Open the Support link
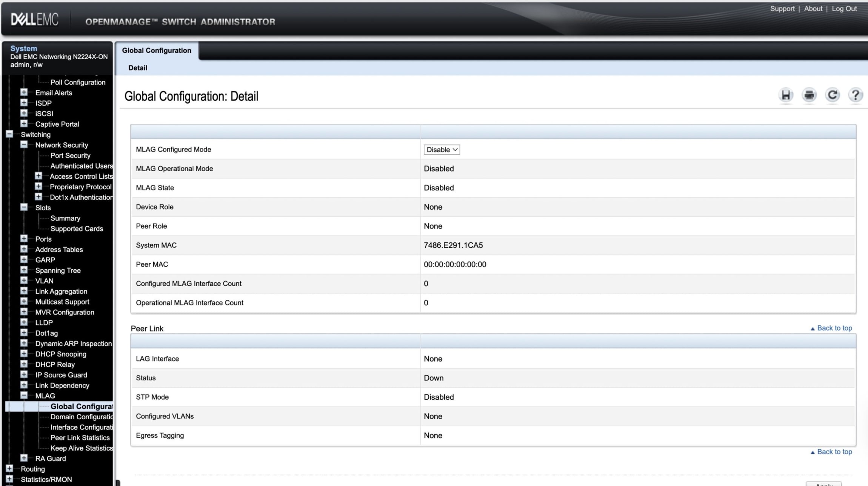 tap(782, 9)
